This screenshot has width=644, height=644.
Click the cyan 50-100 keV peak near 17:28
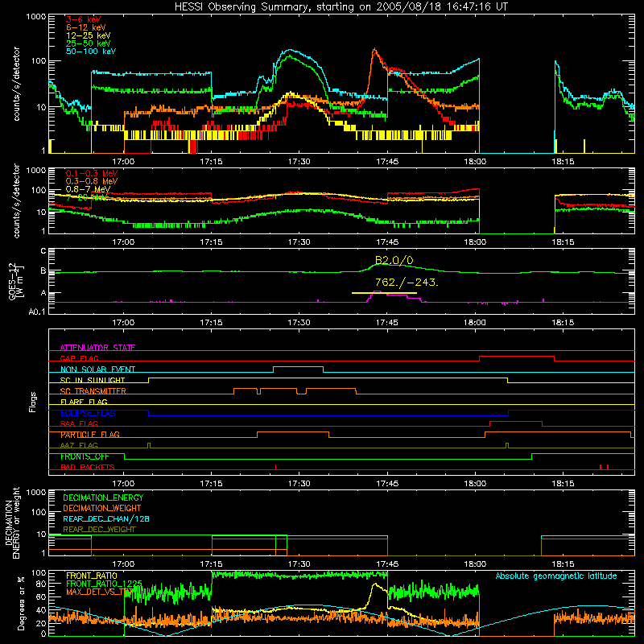(290, 50)
